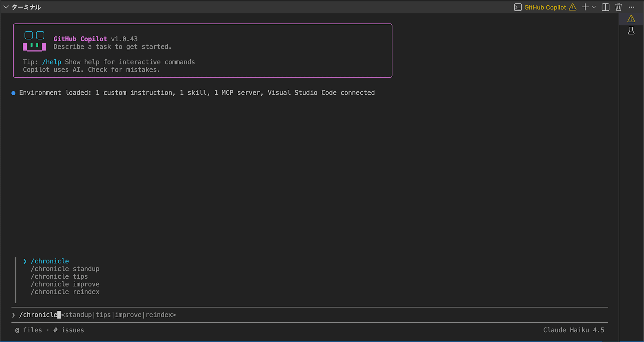644x342 pixels.
Task: Click the blue Environment loaded status dot
Action: point(14,93)
